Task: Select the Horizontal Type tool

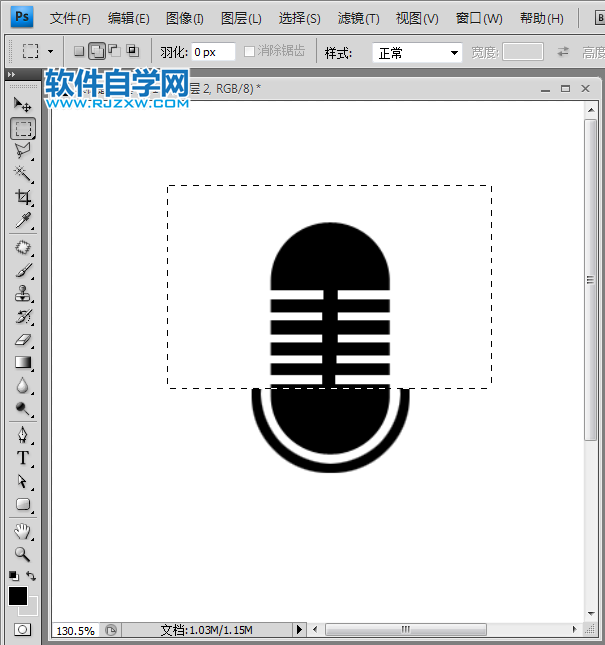Action: (22, 458)
